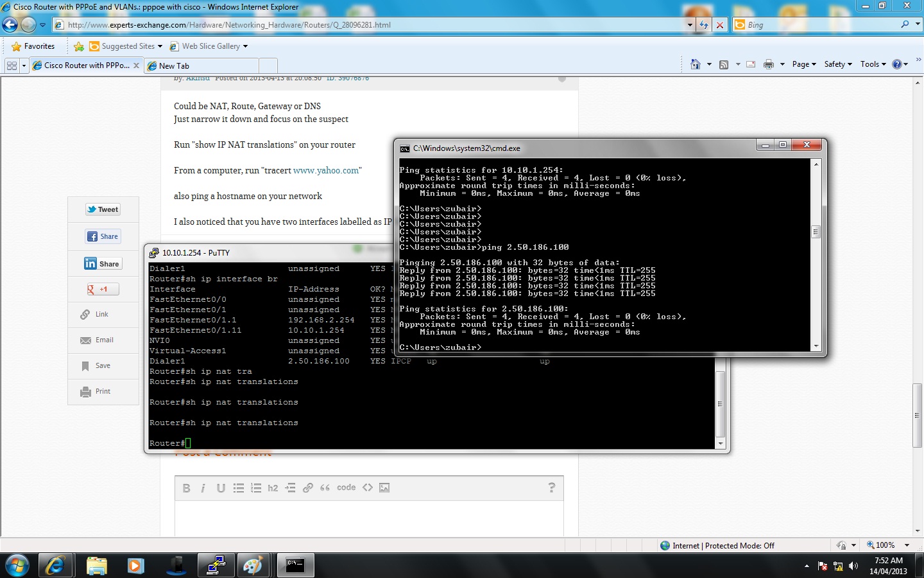This screenshot has width=924, height=578.
Task: Click the Read Mail icon in IE toolbar
Action: tap(751, 64)
